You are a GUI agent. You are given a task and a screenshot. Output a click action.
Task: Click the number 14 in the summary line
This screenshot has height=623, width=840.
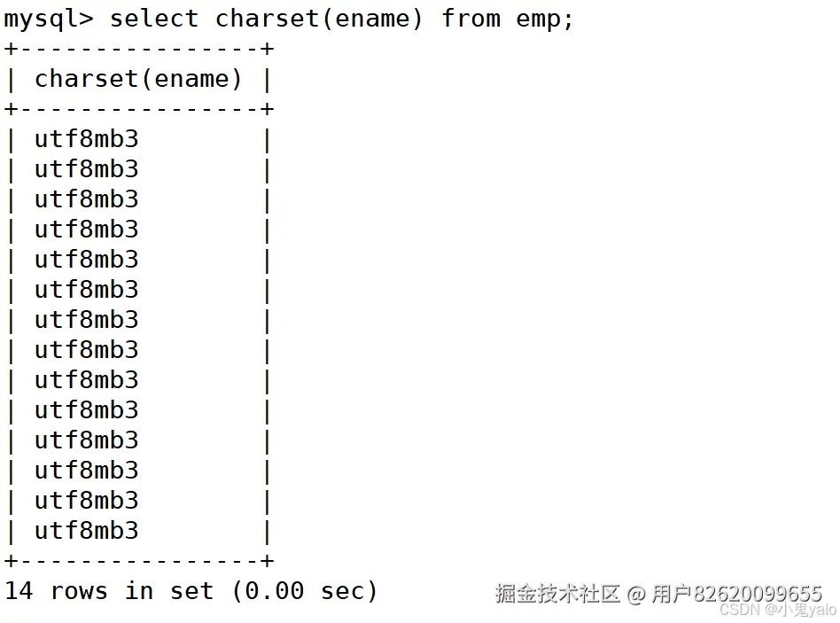[x=19, y=591]
